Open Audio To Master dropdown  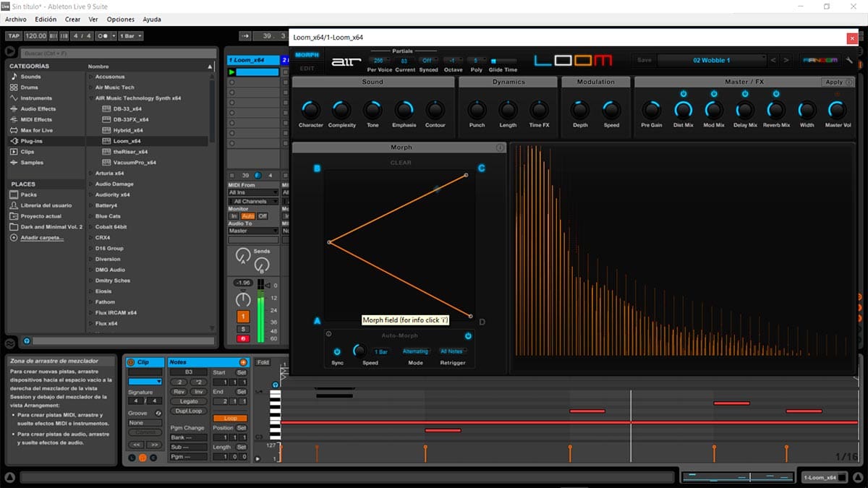point(253,231)
